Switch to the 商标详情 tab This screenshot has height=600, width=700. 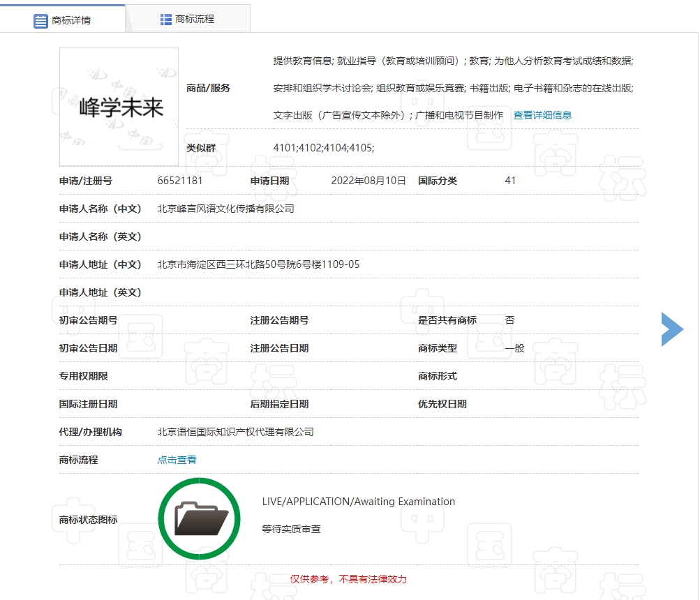[63, 20]
